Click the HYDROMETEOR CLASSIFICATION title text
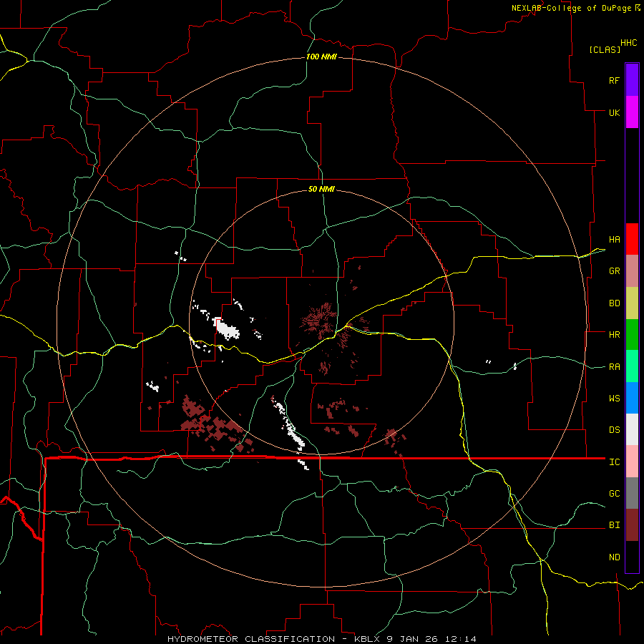 tap(251, 639)
